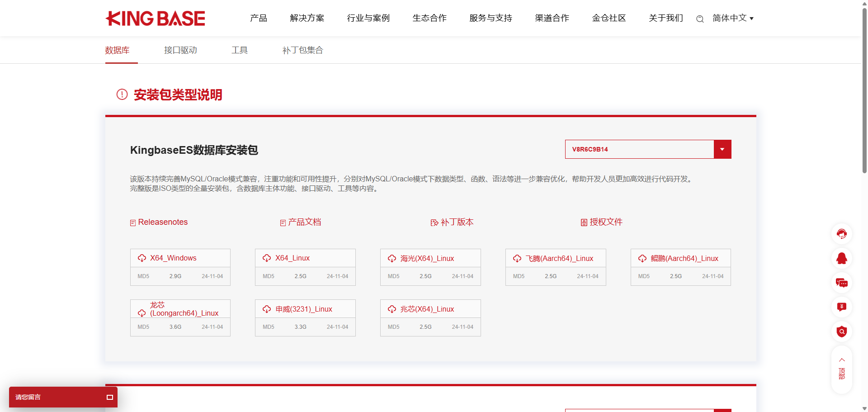Open QQ penguin contact icon on right sidebar
868x412 pixels.
[x=842, y=258]
